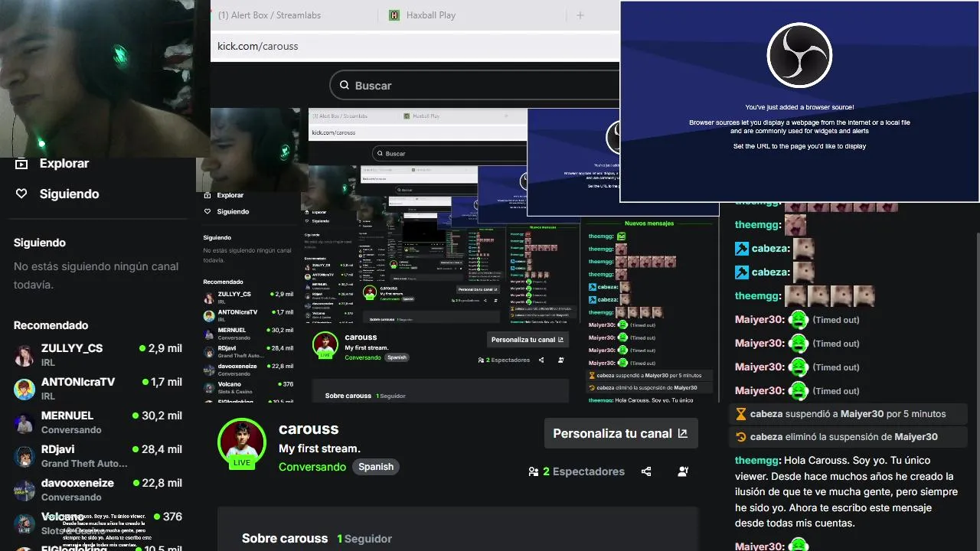Click the carouss LIVE avatar
The width and height of the screenshot is (980, 551).
click(241, 442)
